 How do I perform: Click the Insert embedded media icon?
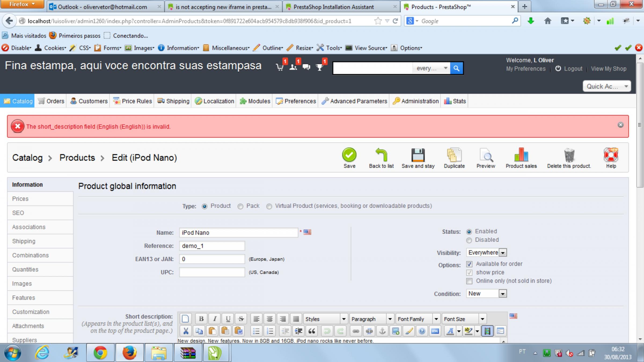[487, 331]
